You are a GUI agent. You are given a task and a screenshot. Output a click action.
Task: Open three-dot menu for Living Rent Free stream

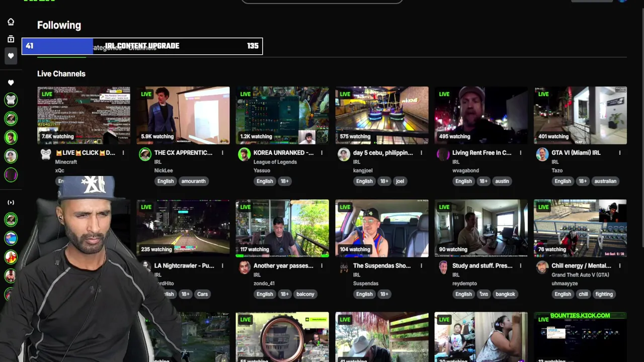tap(520, 153)
